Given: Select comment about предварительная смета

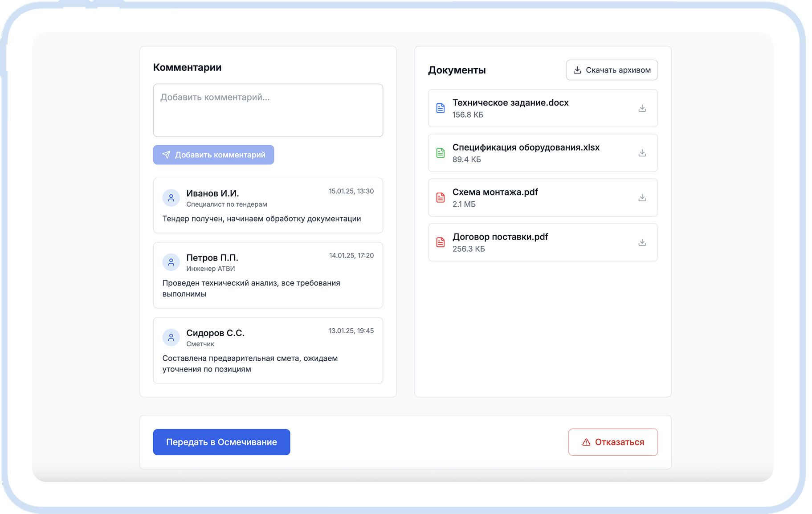Looking at the screenshot, I should (x=250, y=363).
